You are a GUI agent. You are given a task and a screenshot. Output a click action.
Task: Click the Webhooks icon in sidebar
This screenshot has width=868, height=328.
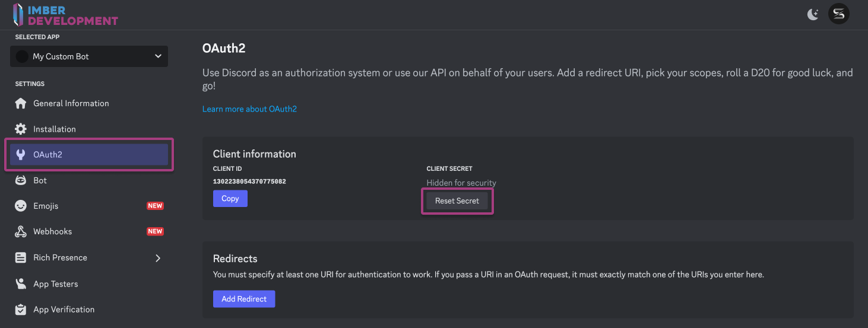click(x=21, y=232)
